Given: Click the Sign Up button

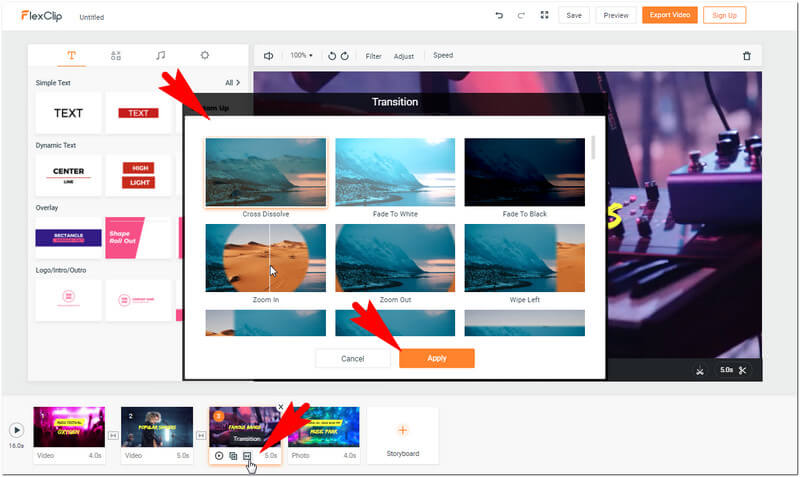Looking at the screenshot, I should (x=724, y=15).
